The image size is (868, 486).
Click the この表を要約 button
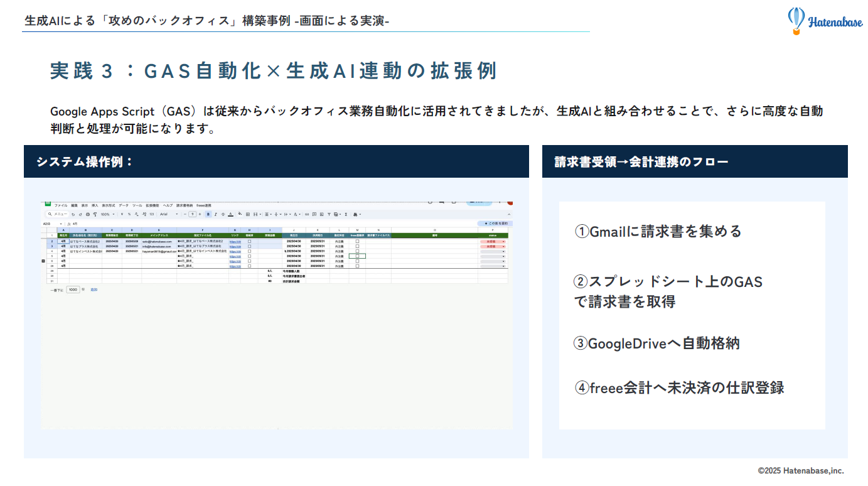point(495,223)
